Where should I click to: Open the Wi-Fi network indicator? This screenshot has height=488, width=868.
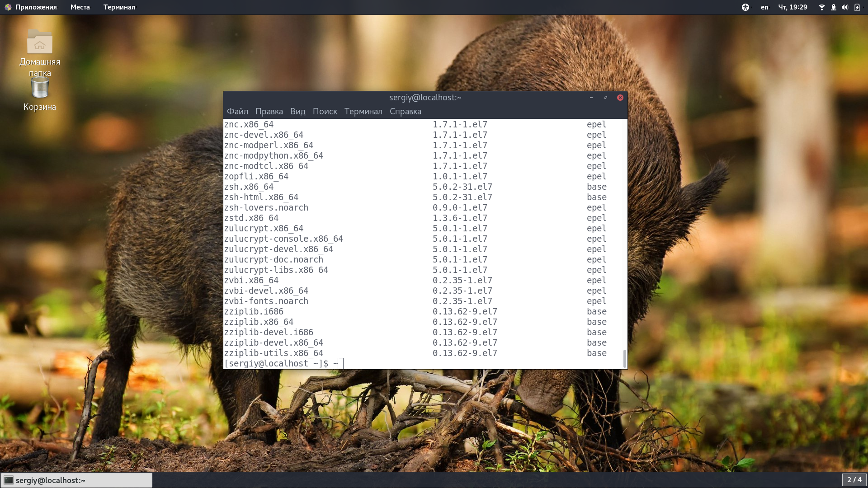click(x=822, y=7)
